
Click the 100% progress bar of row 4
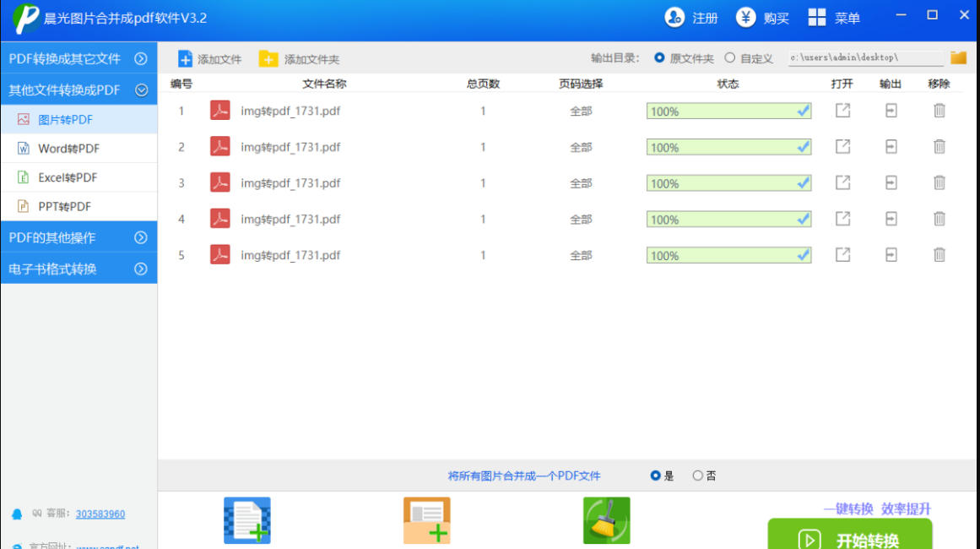point(728,220)
